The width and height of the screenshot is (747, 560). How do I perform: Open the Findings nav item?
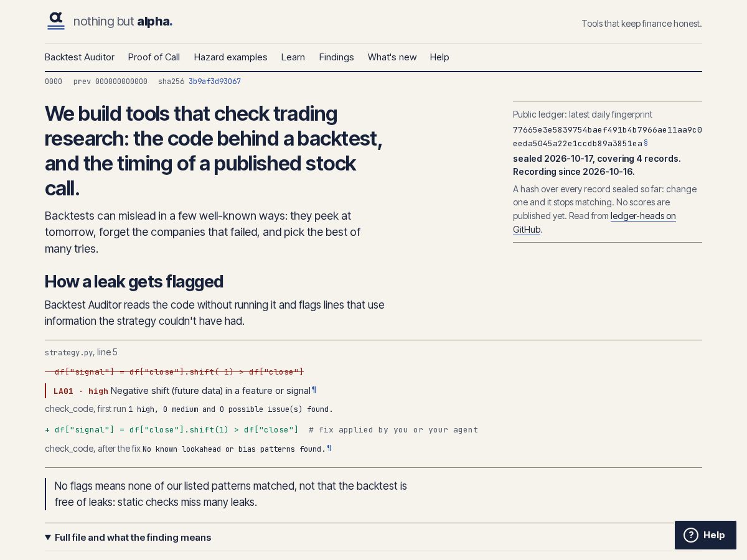[336, 57]
